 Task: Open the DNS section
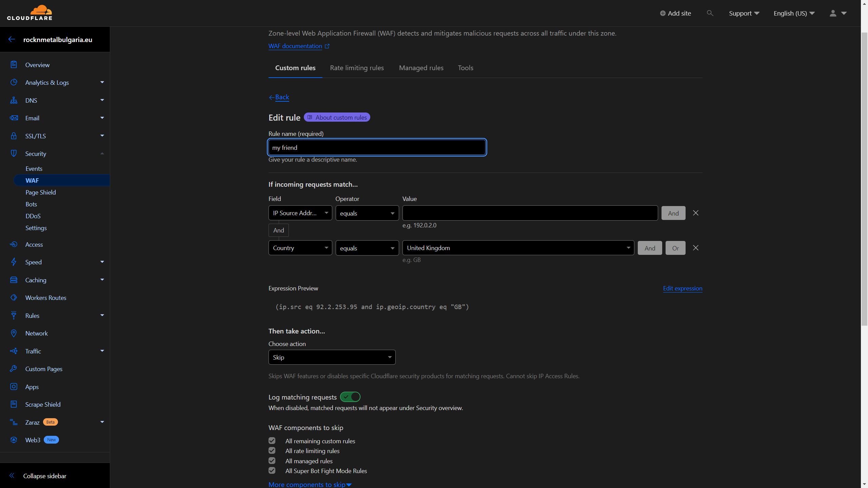(31, 100)
